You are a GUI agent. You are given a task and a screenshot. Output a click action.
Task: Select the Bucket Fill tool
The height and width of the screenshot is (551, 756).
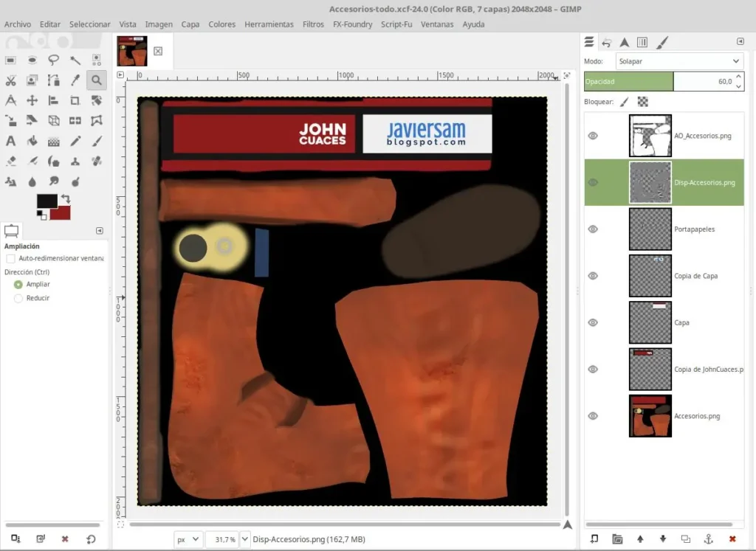point(32,141)
